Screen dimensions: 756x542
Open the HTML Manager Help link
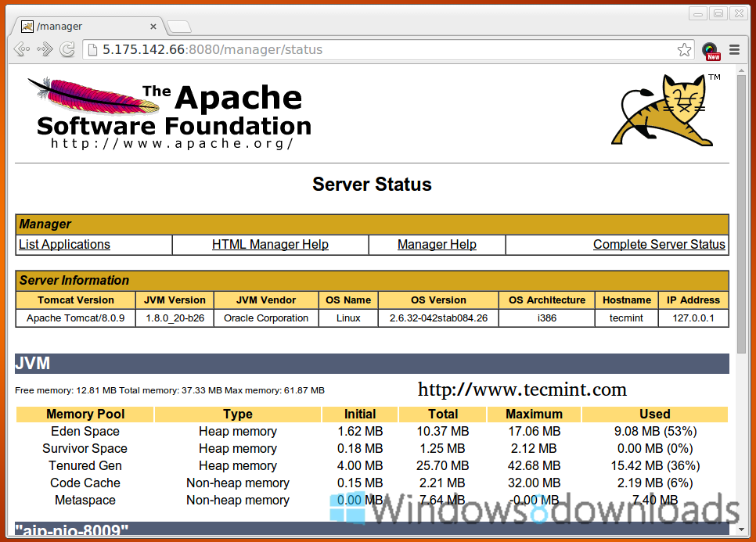pyautogui.click(x=270, y=244)
